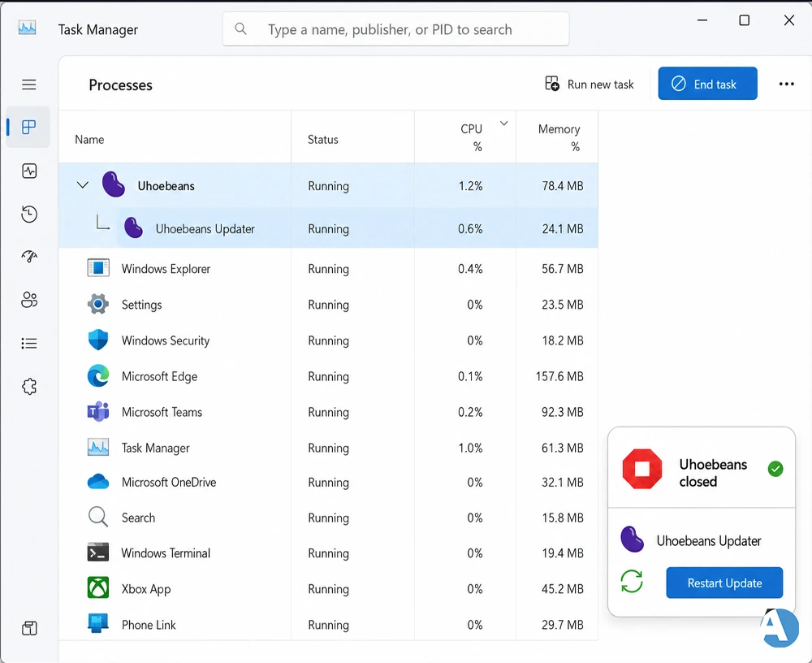Viewport: 812px width, 663px height.
Task: Select the Processes sidebar icon
Action: click(29, 127)
